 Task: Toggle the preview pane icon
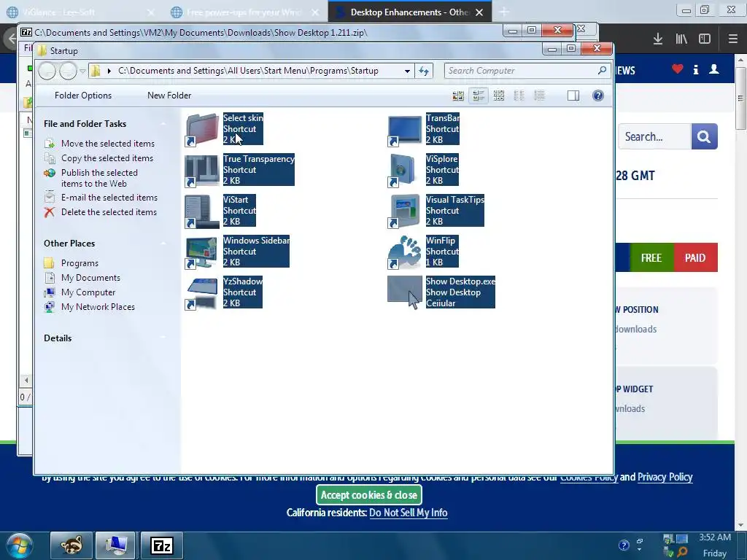click(573, 96)
